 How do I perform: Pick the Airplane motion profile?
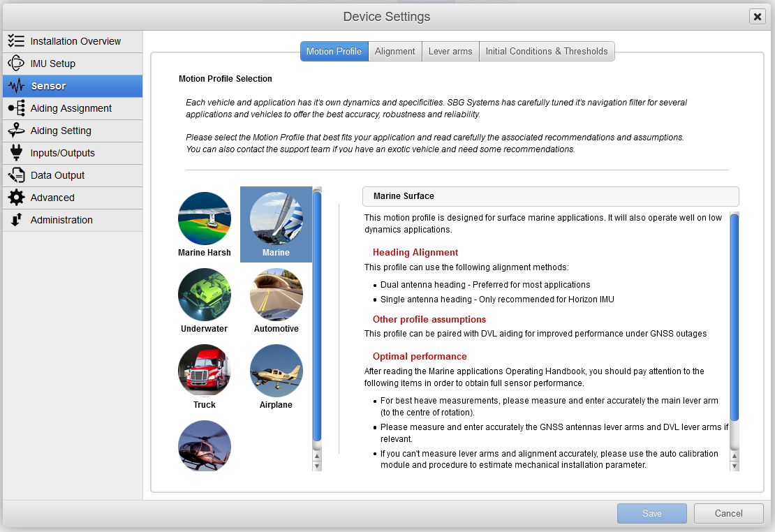click(276, 377)
